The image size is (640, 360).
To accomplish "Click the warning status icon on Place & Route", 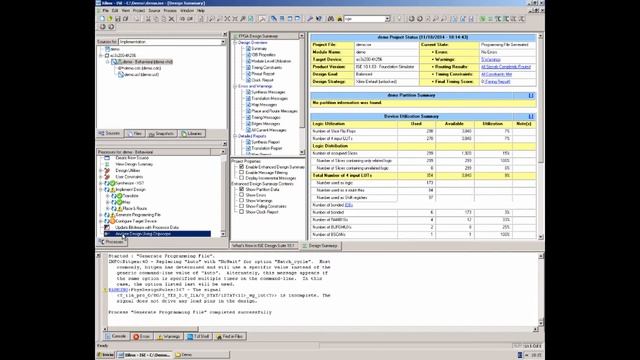I will 119,209.
